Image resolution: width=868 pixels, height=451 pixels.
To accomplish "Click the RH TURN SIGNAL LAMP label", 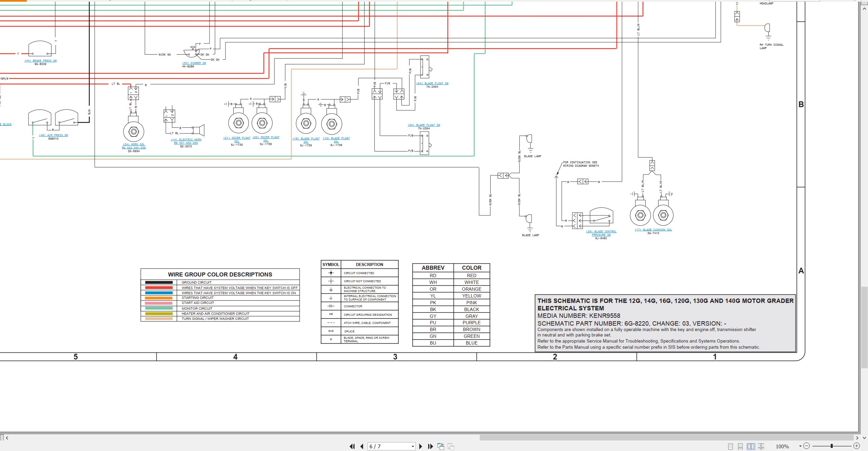I will point(771,46).
